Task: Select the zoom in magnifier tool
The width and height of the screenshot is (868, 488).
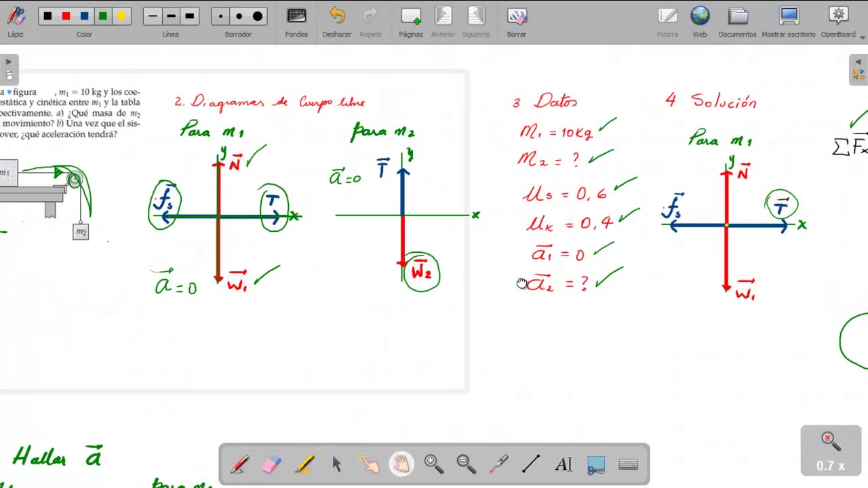Action: coord(433,464)
